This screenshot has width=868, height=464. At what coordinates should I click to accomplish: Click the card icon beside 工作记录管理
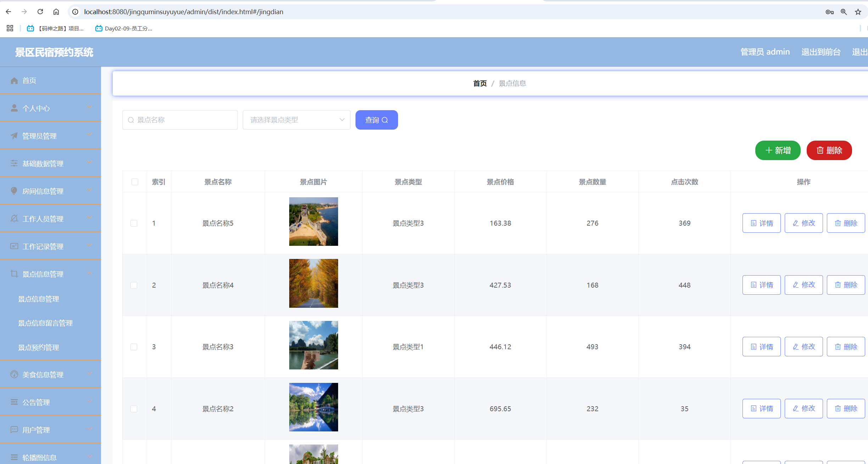14,246
